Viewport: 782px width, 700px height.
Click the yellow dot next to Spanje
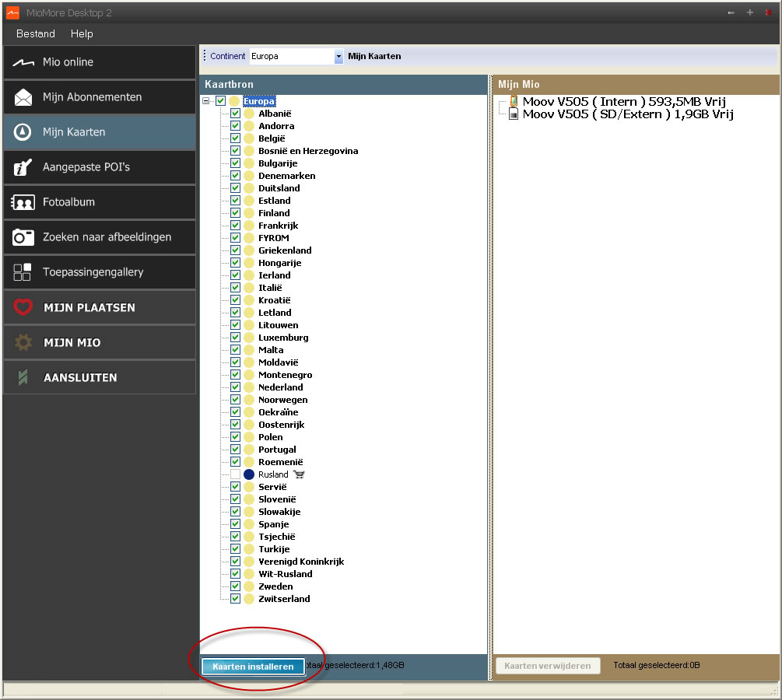click(x=249, y=524)
